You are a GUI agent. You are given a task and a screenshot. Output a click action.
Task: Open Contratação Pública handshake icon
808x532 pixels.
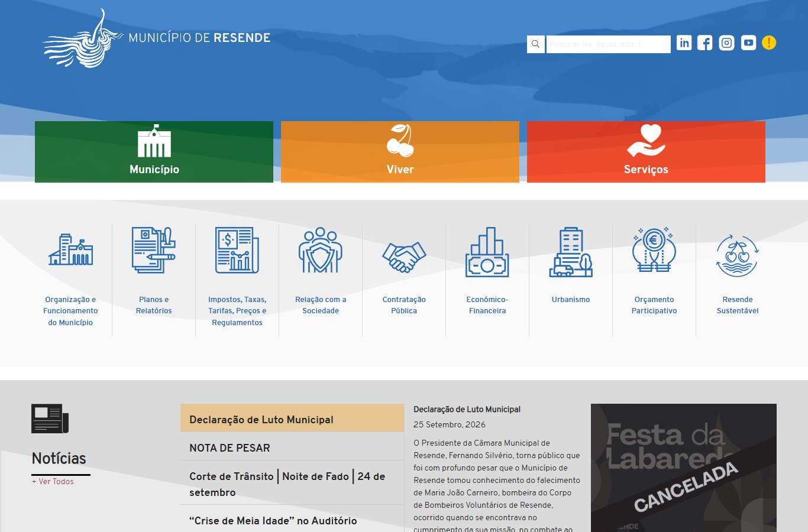(x=404, y=257)
